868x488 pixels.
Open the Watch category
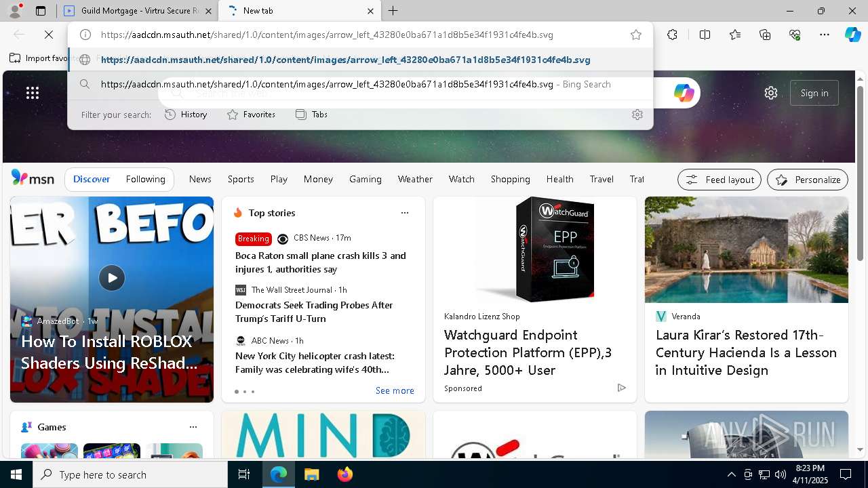(462, 179)
